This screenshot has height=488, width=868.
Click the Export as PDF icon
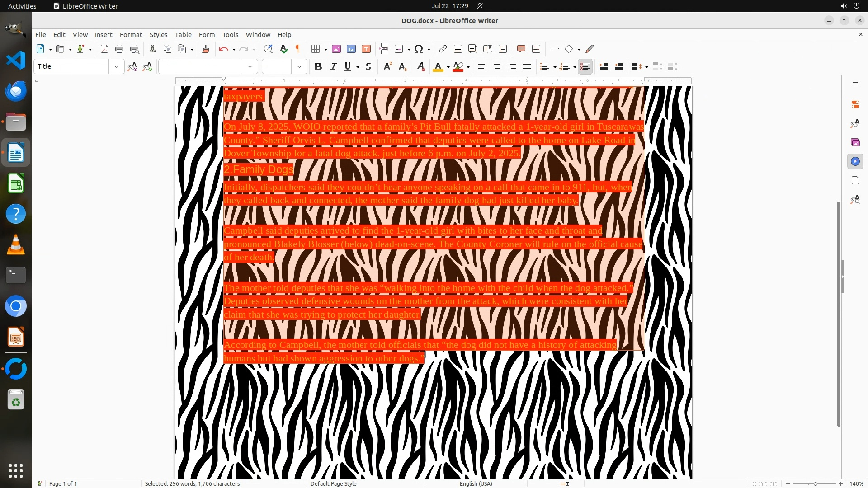pyautogui.click(x=104, y=49)
